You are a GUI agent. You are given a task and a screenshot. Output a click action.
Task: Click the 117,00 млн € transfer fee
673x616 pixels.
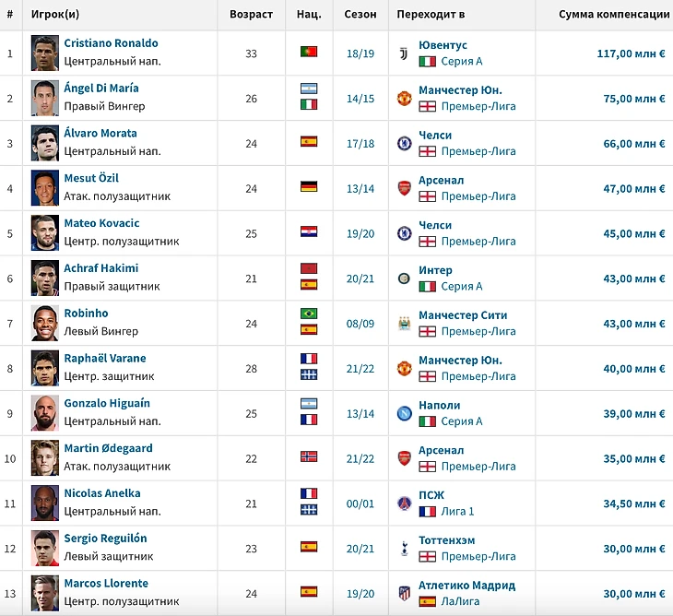click(x=631, y=53)
